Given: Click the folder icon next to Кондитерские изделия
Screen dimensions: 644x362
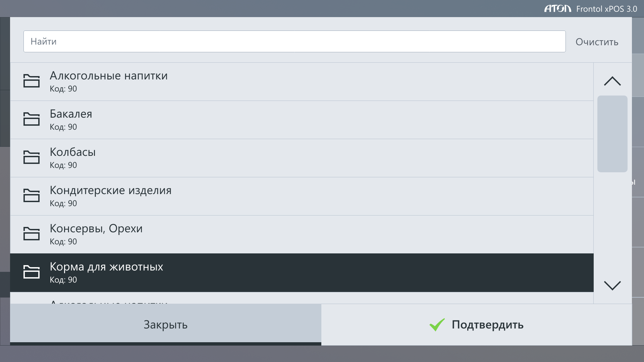Looking at the screenshot, I should pos(32,196).
